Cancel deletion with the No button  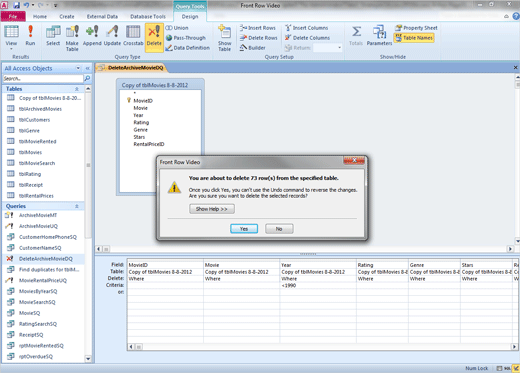(x=279, y=229)
